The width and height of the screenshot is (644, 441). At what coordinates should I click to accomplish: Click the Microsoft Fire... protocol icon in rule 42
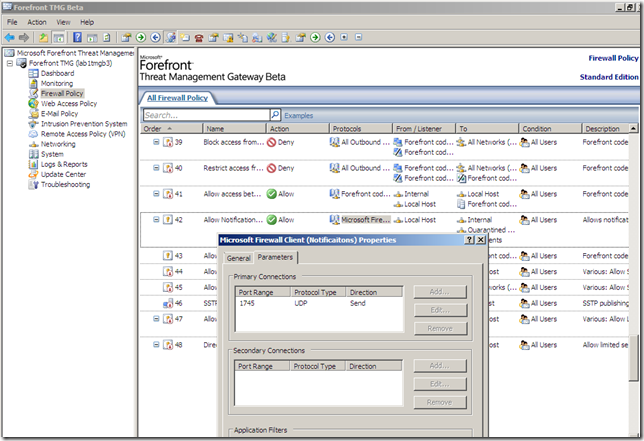(x=335, y=220)
